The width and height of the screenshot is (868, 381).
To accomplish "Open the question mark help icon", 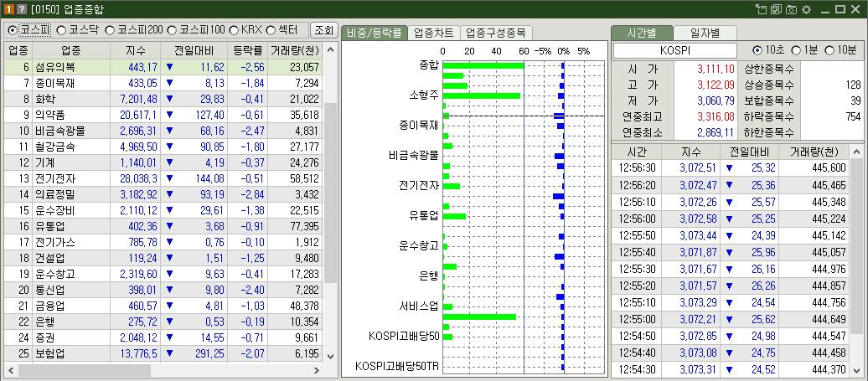I will click(22, 9).
